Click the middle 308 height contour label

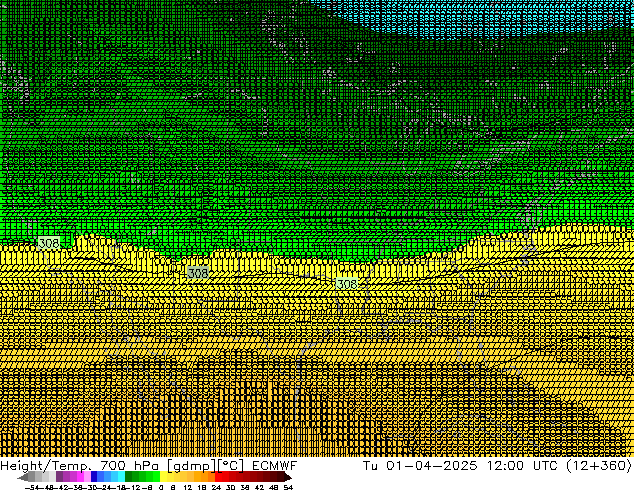point(198,273)
